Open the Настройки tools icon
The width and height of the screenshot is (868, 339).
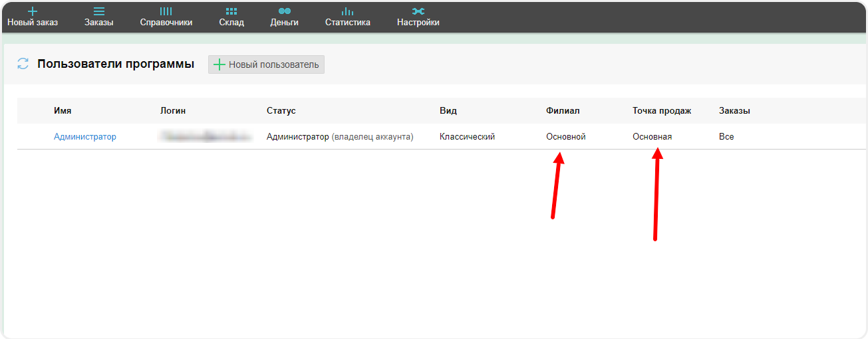point(418,11)
